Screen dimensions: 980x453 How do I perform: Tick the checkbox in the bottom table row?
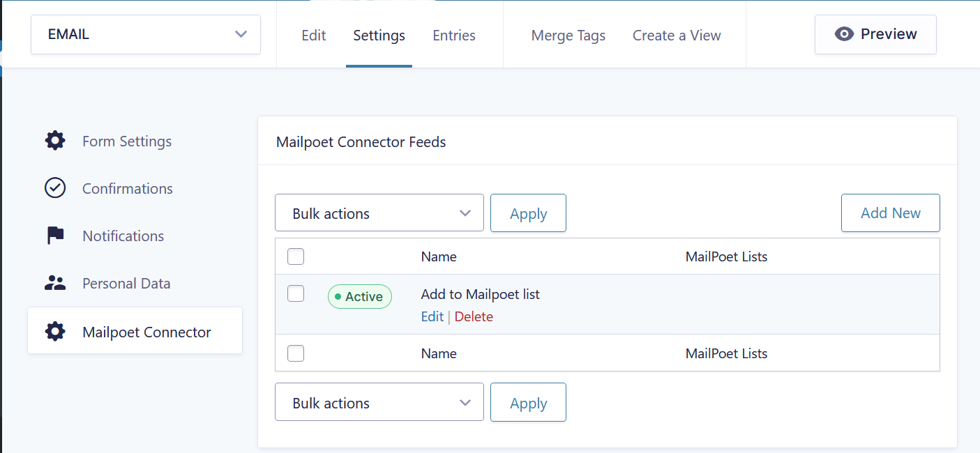point(295,353)
